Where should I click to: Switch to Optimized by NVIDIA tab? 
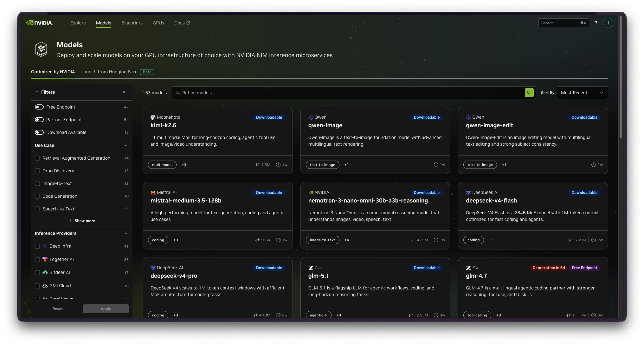click(53, 72)
